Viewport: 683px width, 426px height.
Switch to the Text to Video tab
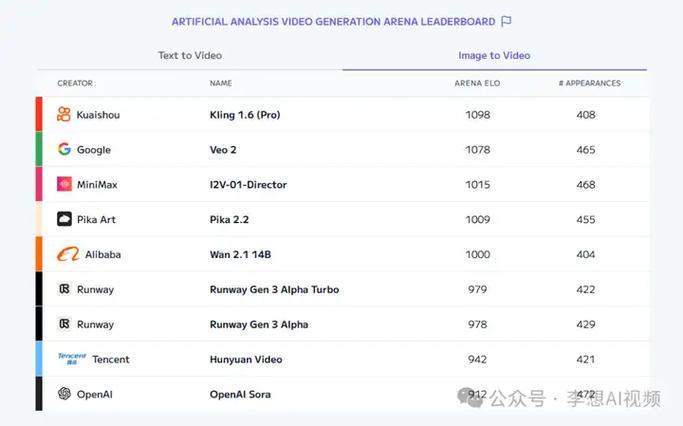(190, 55)
